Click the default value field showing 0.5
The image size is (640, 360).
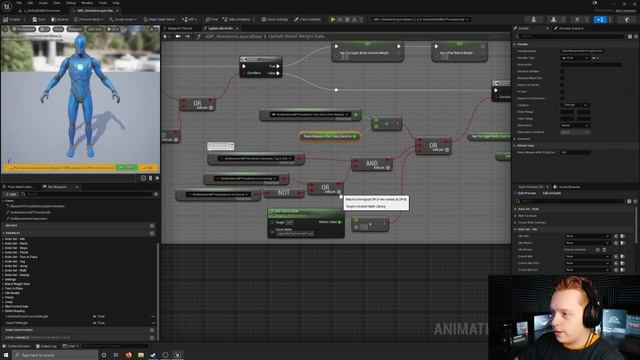point(576,152)
